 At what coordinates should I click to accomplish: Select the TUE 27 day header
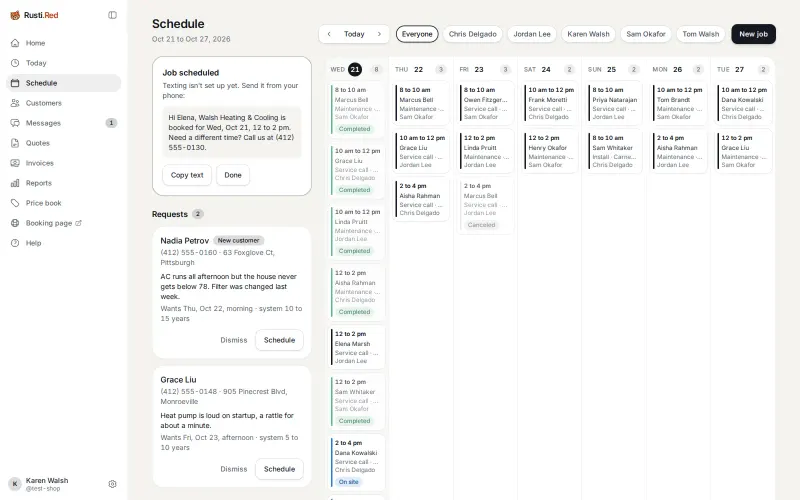742,69
